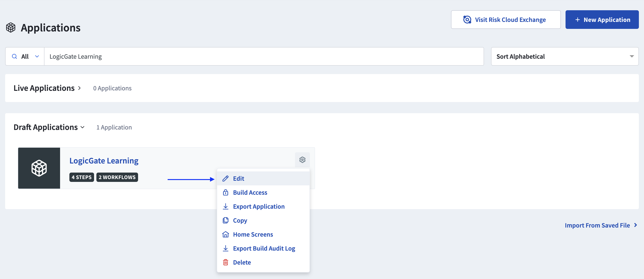Open the Sort Alphabetical dropdown
This screenshot has width=644, height=279.
point(565,57)
